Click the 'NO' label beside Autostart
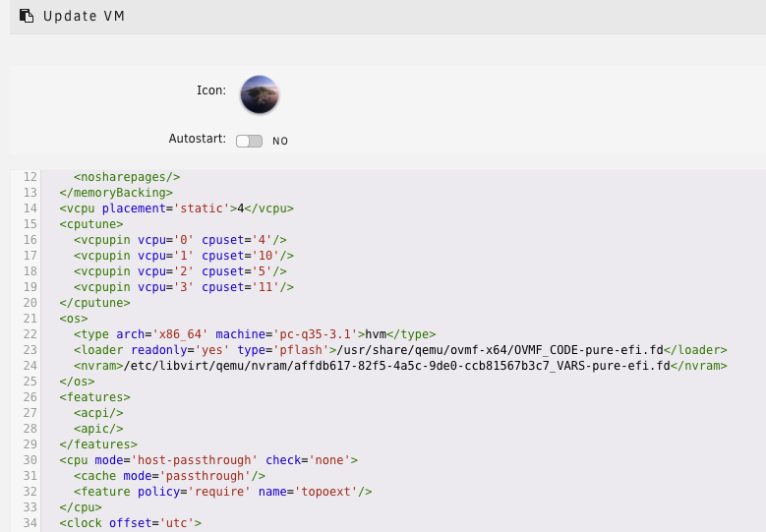The height and width of the screenshot is (532, 766). pos(280,142)
